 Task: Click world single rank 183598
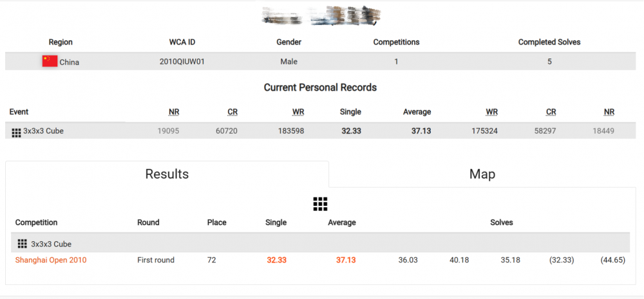[x=291, y=131]
